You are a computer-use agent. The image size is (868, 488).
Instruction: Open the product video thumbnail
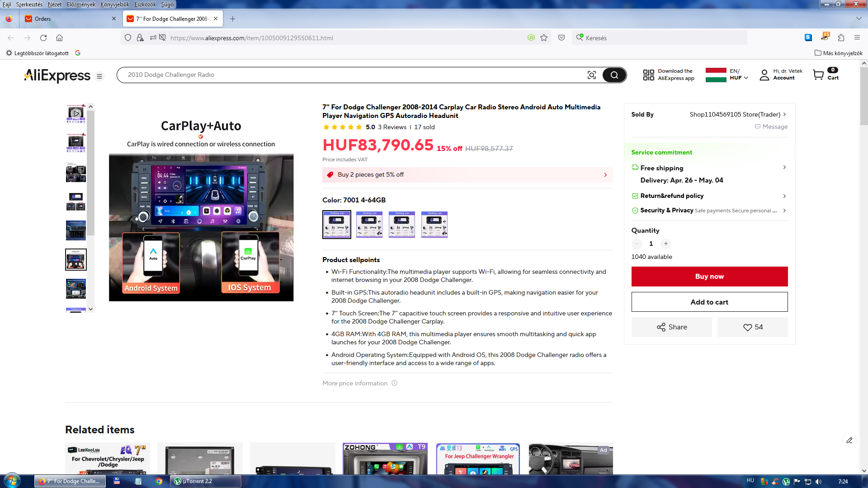(76, 113)
